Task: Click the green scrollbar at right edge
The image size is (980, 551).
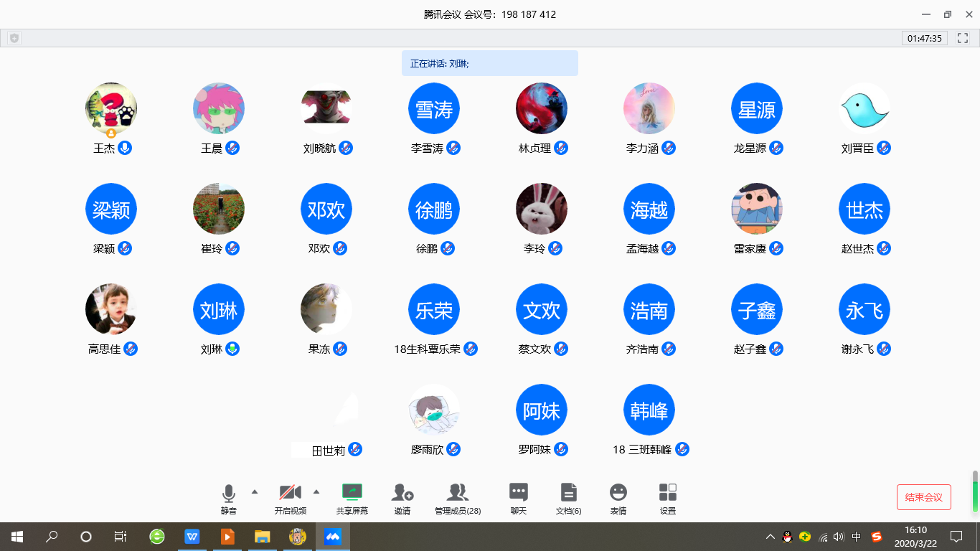Action: (x=975, y=491)
